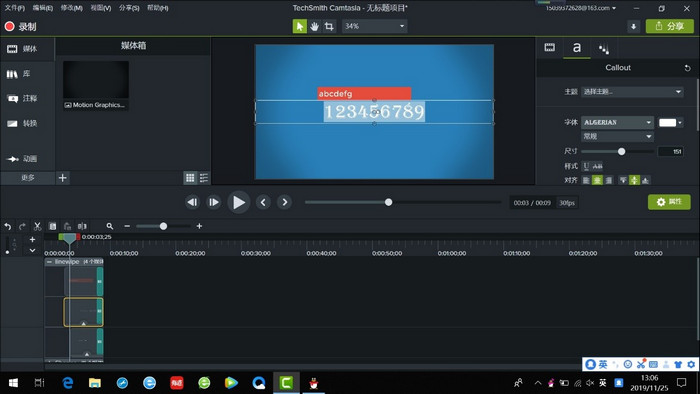Image resolution: width=700 pixels, height=394 pixels.
Task: Open the 选择主题 theme dropdown
Action: click(632, 91)
